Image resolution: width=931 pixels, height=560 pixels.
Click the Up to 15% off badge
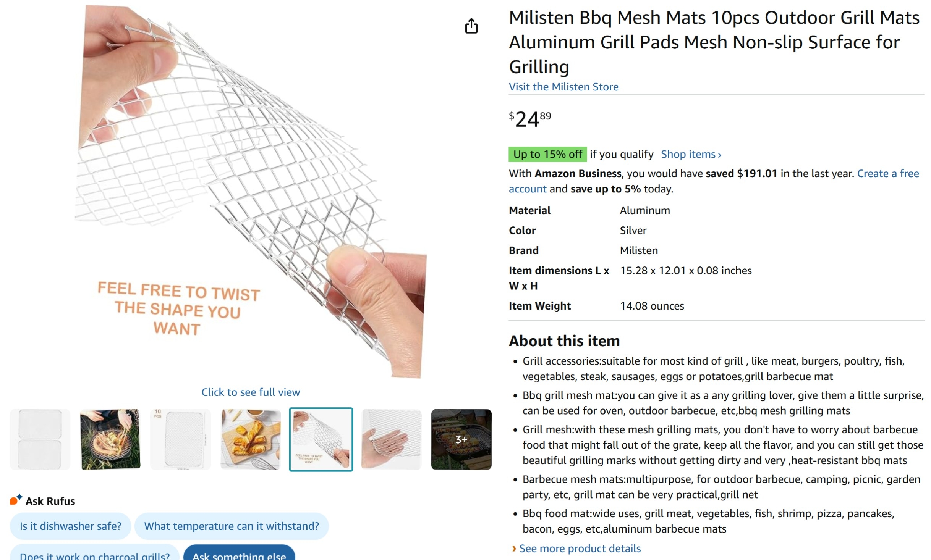click(547, 154)
